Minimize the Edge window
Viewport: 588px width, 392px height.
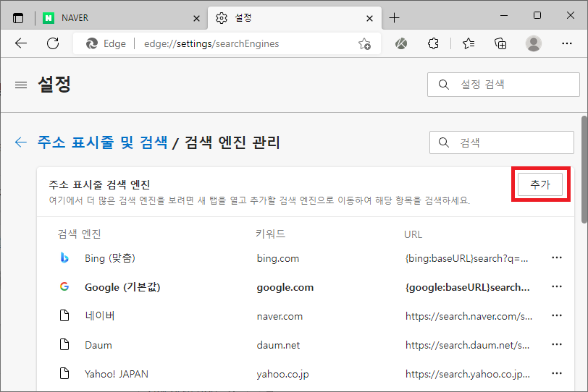[x=504, y=15]
